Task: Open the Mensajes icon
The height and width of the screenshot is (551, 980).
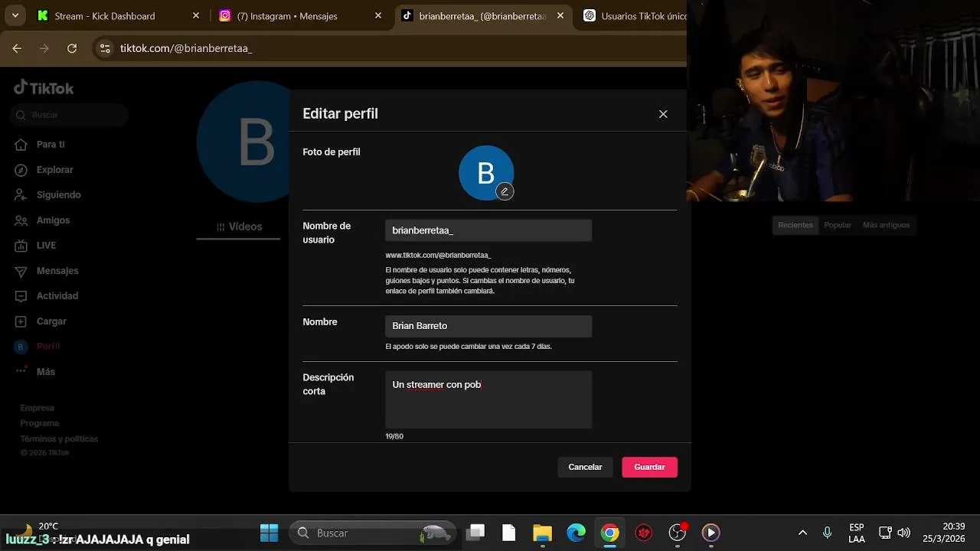Action: [x=21, y=271]
